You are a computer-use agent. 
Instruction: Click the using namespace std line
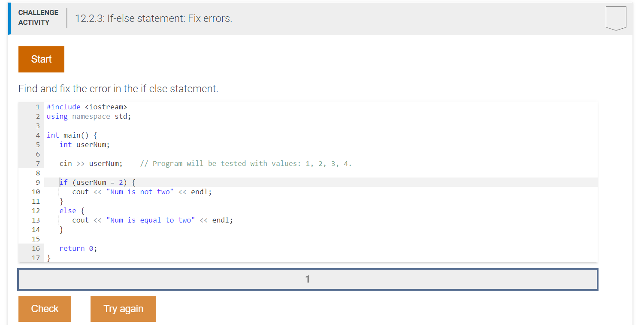88,116
